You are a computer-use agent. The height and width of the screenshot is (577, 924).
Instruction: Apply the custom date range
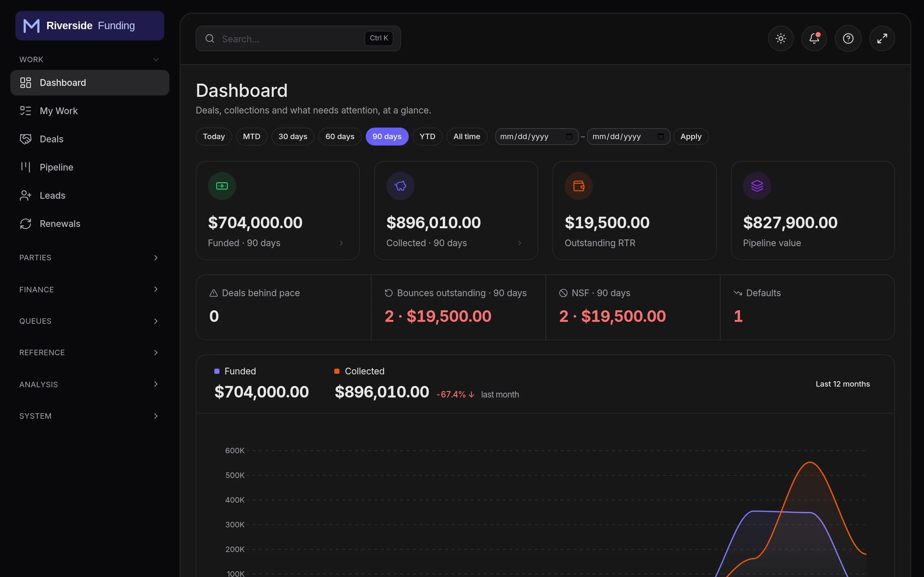pyautogui.click(x=691, y=137)
